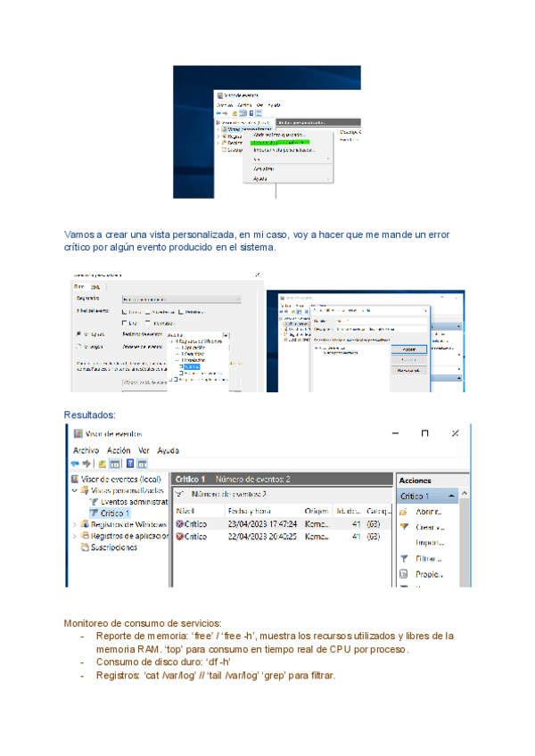Open Archivo menu in results Event Viewer
Viewport: 535px width, 756px height.
86,450
